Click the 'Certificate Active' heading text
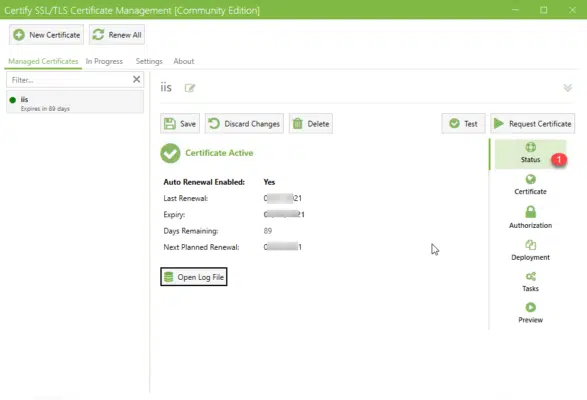 coord(219,153)
